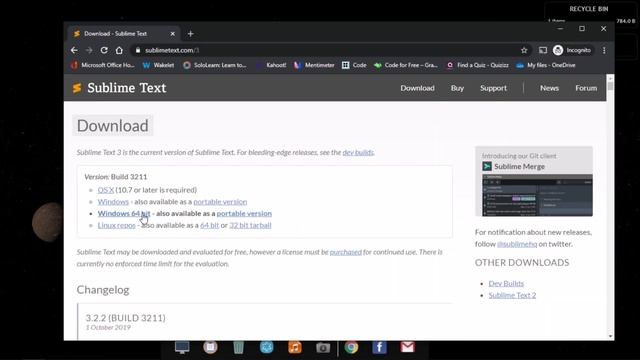Click Linux 64 bit tarball link
640x360 pixels.
point(209,225)
